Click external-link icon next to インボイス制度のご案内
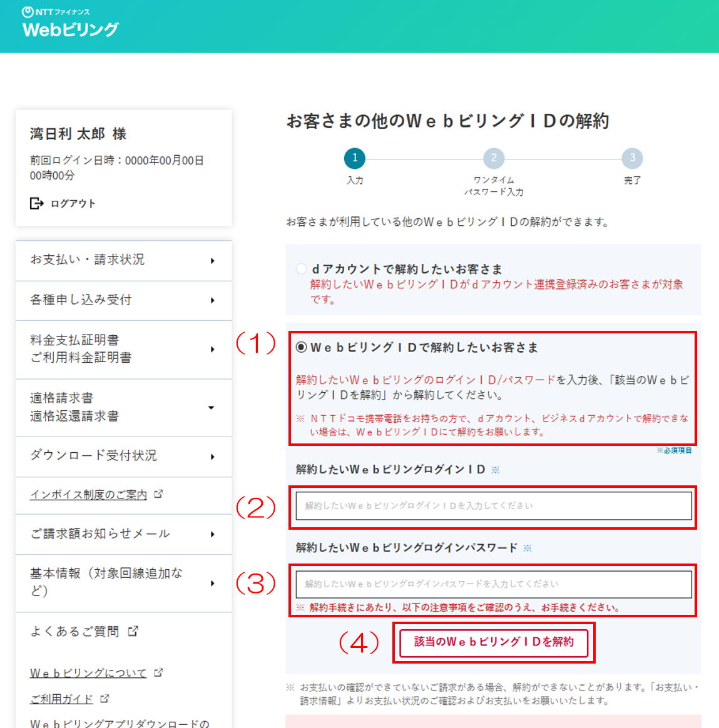 click(x=158, y=494)
